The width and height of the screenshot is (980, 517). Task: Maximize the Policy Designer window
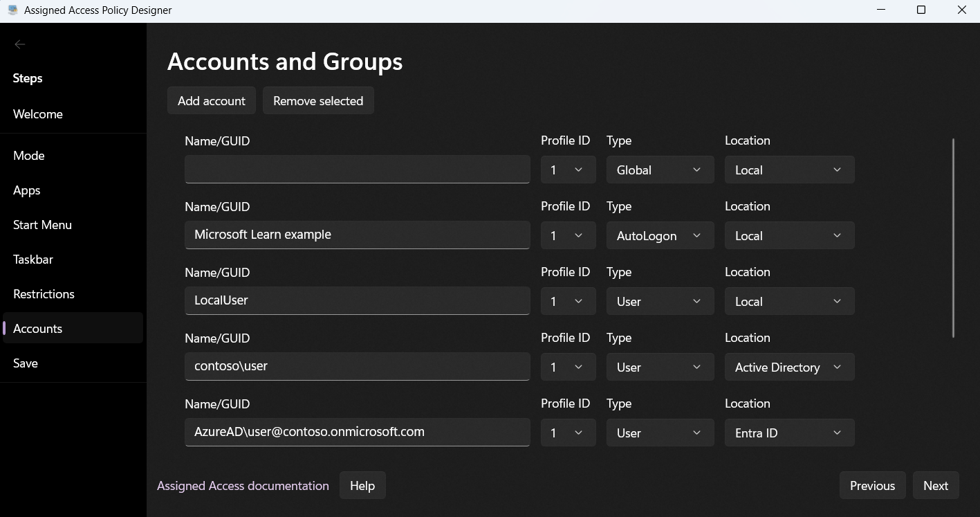click(x=921, y=10)
